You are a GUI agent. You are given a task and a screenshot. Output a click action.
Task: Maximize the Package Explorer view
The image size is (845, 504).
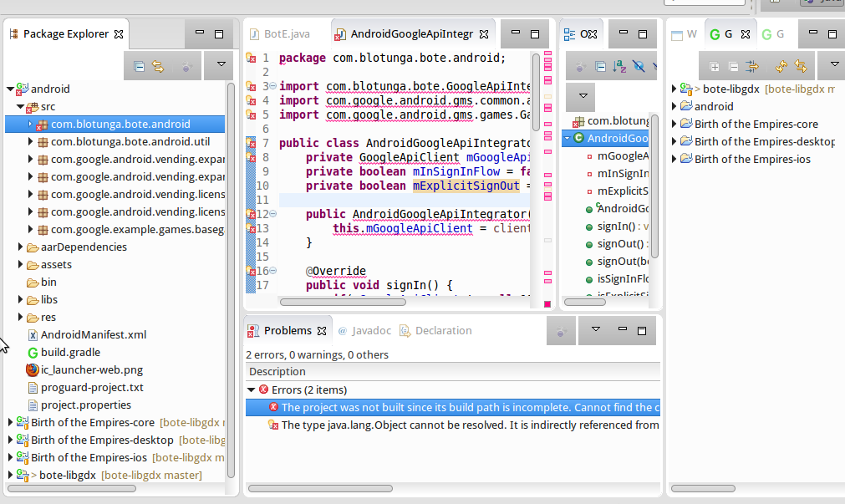219,34
